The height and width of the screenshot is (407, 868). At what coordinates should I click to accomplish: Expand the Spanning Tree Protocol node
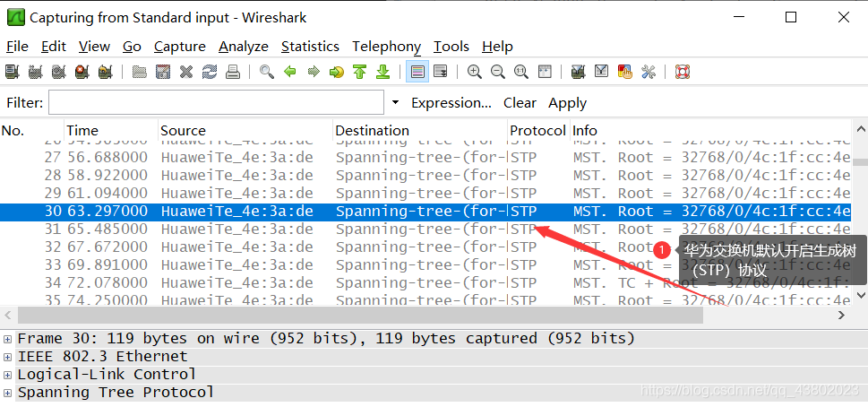8,393
